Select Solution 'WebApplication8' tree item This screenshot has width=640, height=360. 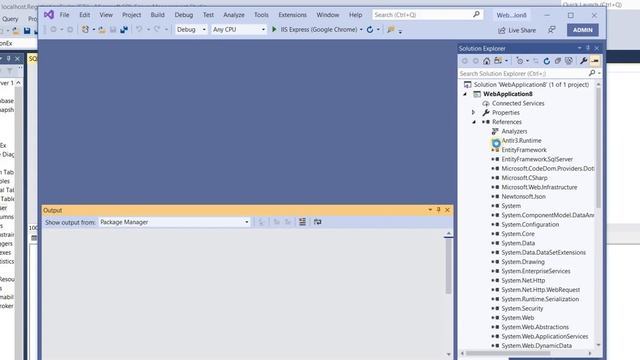coord(527,84)
